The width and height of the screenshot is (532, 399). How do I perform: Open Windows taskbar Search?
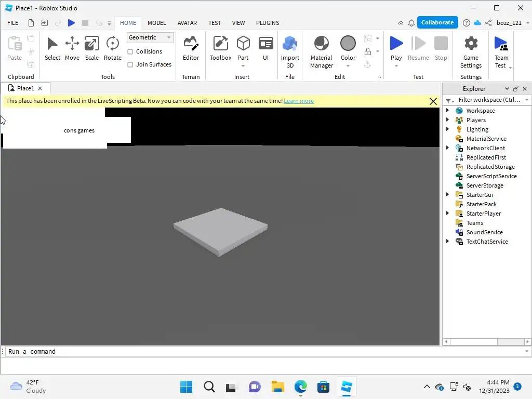coord(209,387)
